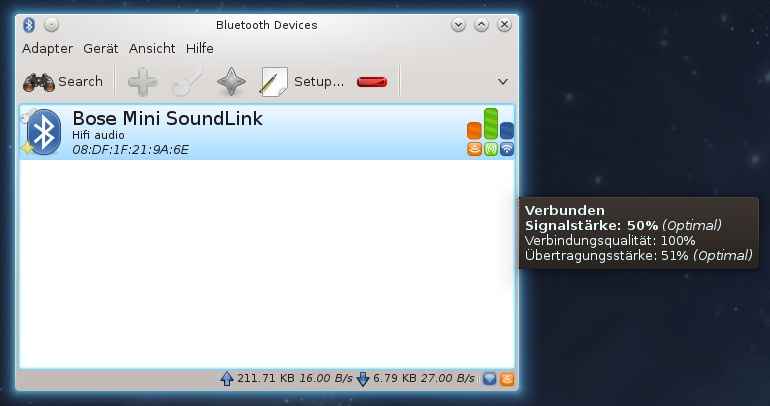Click the 211.71 KB uploaded value
The image size is (770, 406).
click(266, 379)
